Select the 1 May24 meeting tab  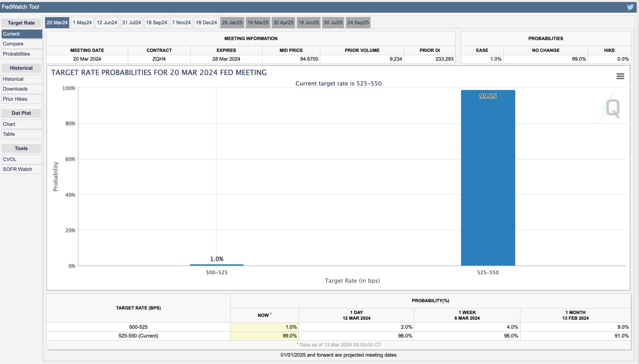point(82,22)
